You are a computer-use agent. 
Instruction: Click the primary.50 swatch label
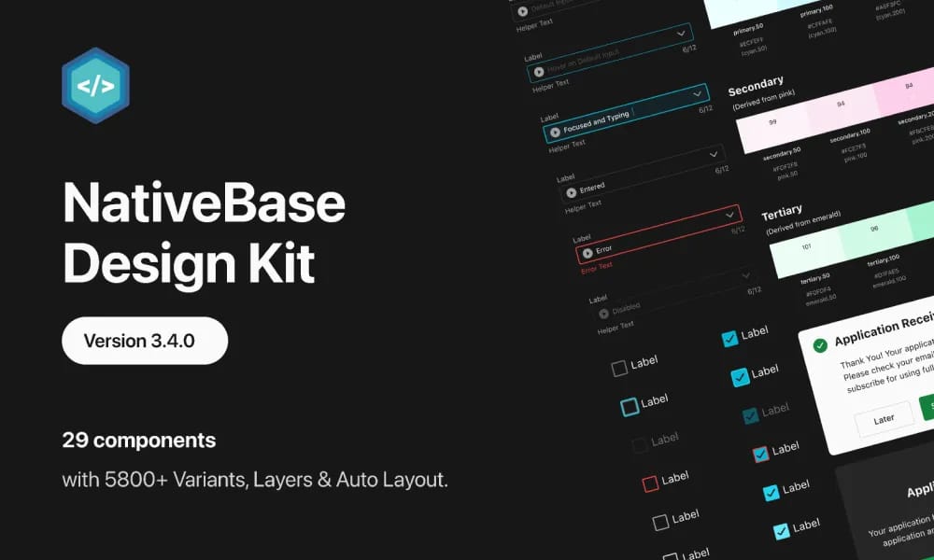pyautogui.click(x=748, y=29)
